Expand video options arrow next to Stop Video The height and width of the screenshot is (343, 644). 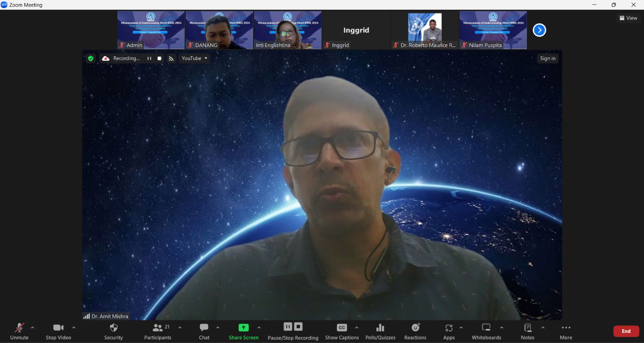click(x=74, y=328)
